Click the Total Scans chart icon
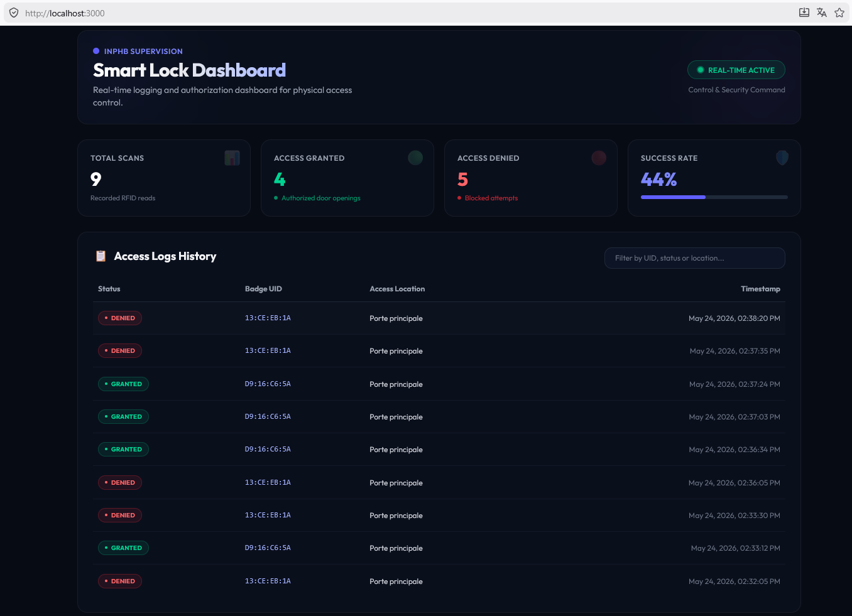852x616 pixels. click(232, 158)
